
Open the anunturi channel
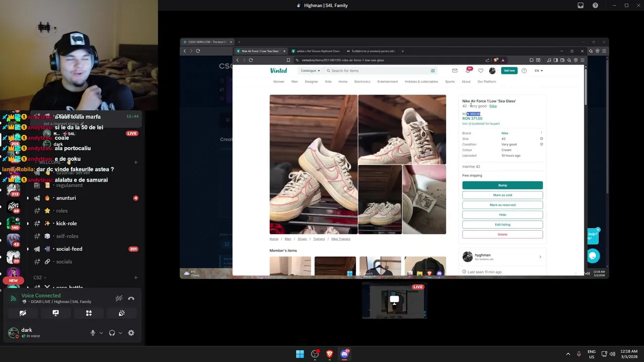[66, 198]
